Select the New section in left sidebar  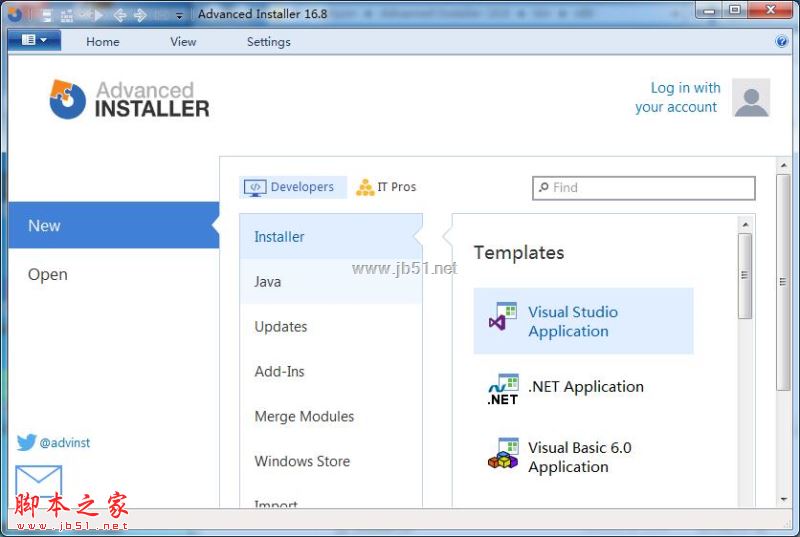(113, 225)
